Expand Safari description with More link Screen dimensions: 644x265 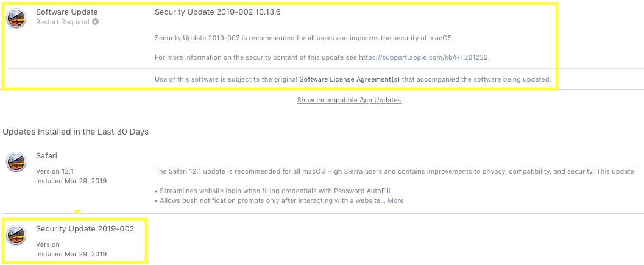tap(395, 200)
